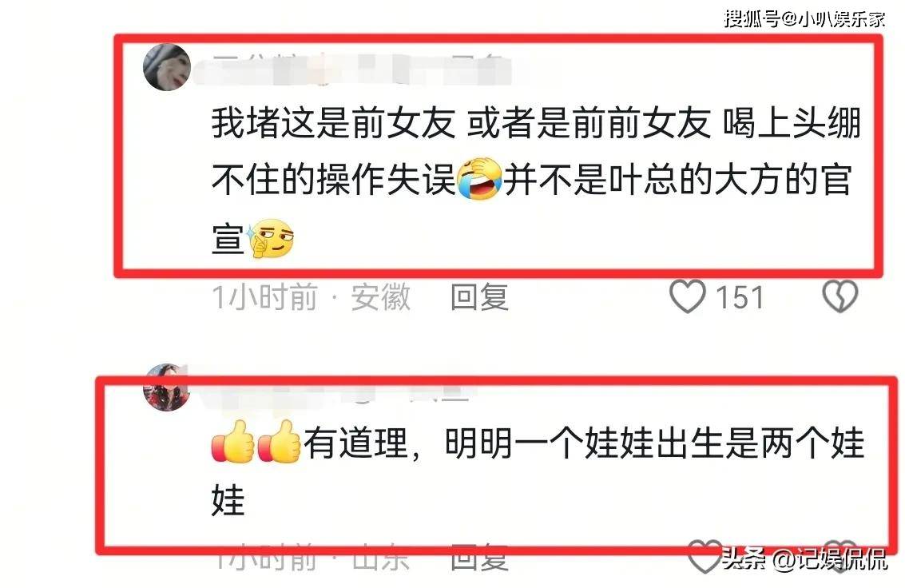Click the second thumbs-up emoji before 有道理
Viewport: 905px width, 588px height.
(x=279, y=442)
